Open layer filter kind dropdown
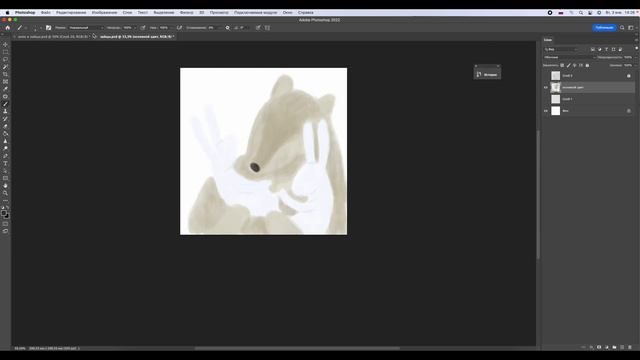The image size is (640, 360). pos(562,49)
